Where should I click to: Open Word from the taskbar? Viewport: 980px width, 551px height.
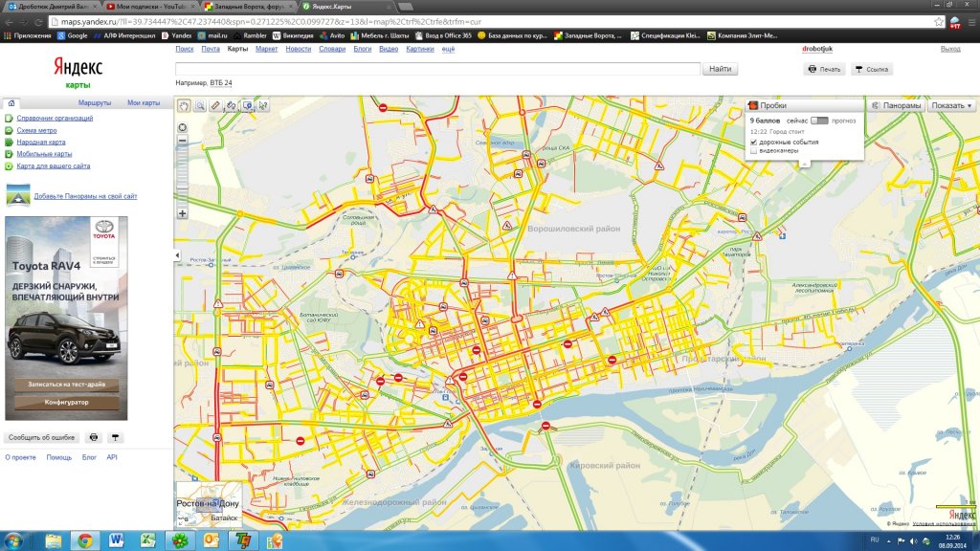(116, 540)
